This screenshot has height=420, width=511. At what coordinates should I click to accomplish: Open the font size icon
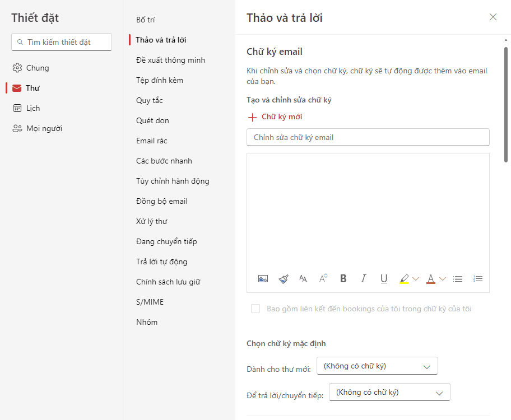click(x=303, y=279)
